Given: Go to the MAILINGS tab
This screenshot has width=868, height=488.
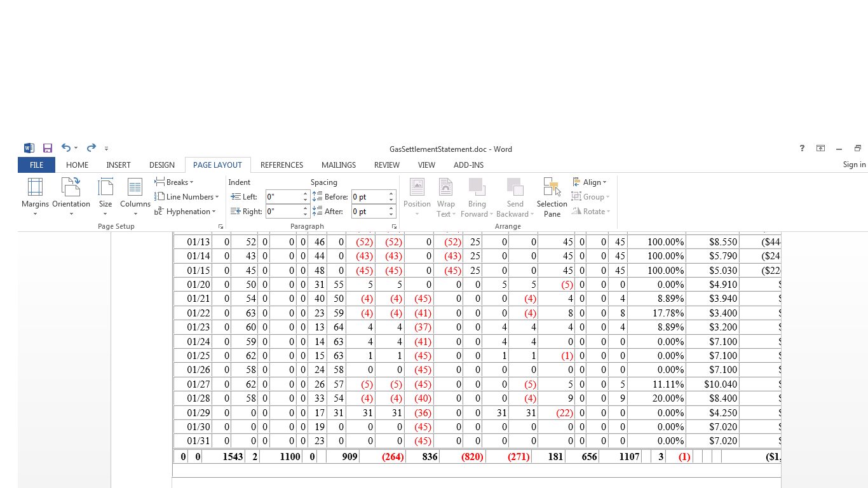Looking at the screenshot, I should point(339,165).
